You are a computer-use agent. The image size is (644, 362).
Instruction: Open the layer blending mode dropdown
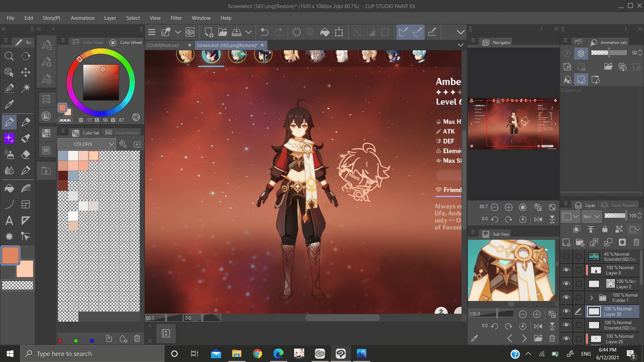[591, 216]
